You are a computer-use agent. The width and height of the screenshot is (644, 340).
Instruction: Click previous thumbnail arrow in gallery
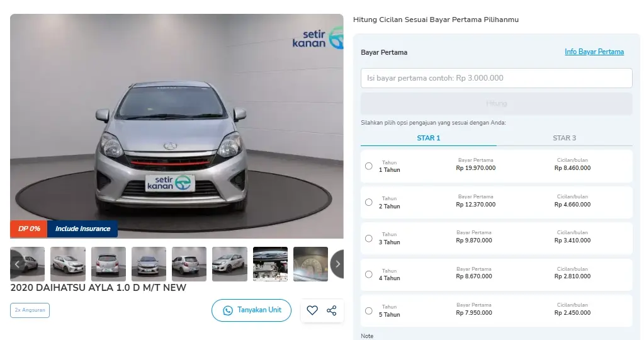click(x=17, y=264)
